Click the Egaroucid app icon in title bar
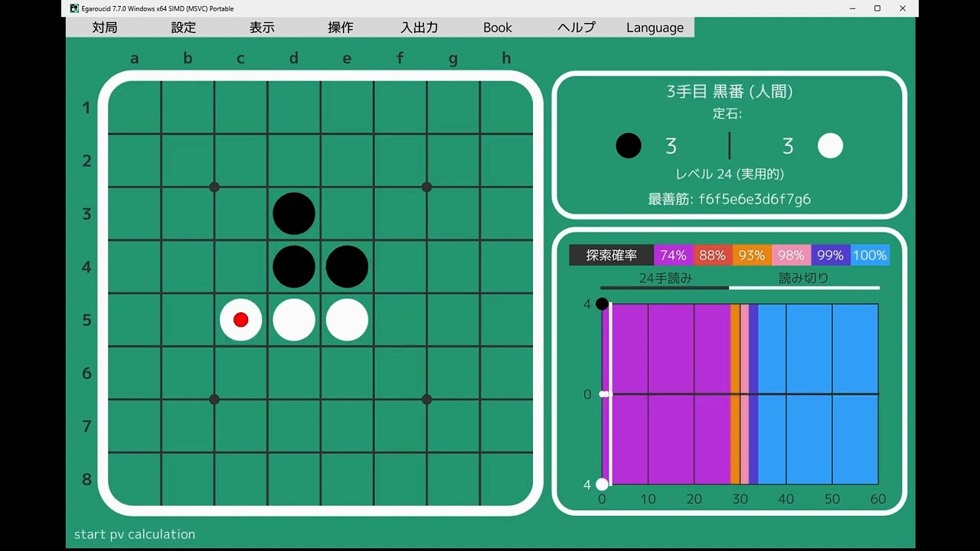 click(74, 8)
